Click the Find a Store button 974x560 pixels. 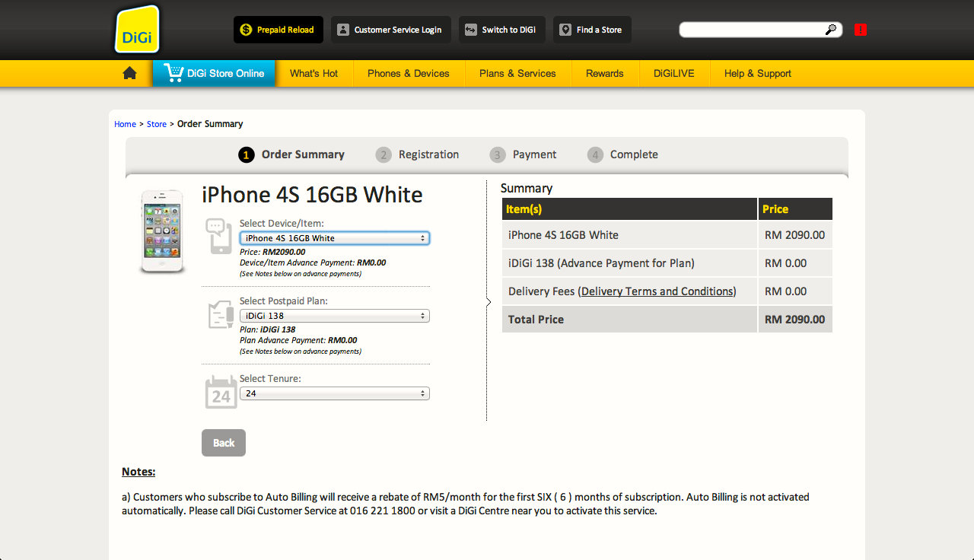(x=592, y=30)
